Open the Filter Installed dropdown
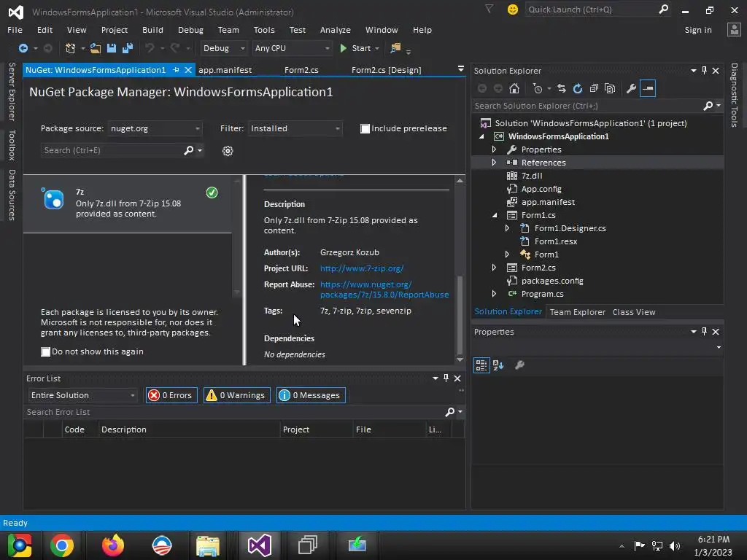The height and width of the screenshot is (560, 747). point(295,128)
